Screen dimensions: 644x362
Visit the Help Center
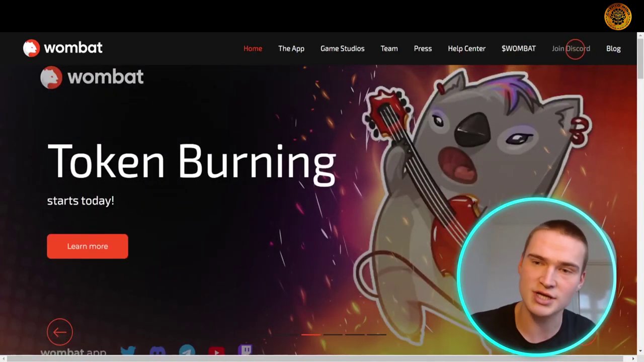click(466, 48)
